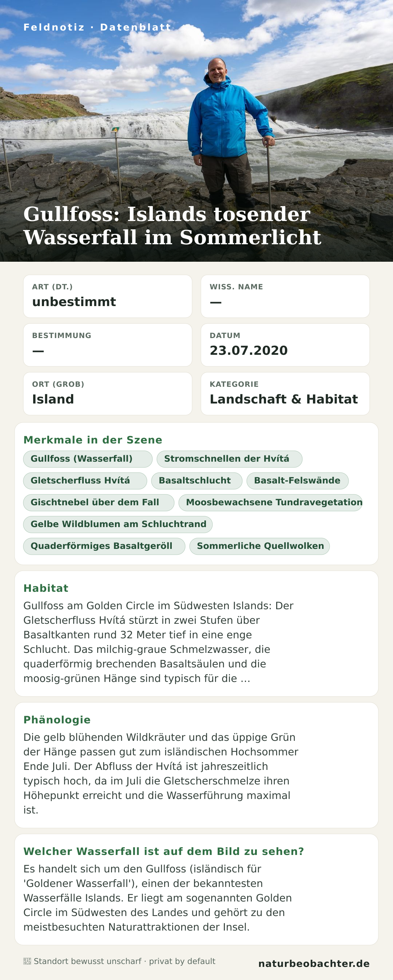393x980 pixels.
Task: Select the Gischtnebel über dem Fall tag
Action: click(99, 503)
